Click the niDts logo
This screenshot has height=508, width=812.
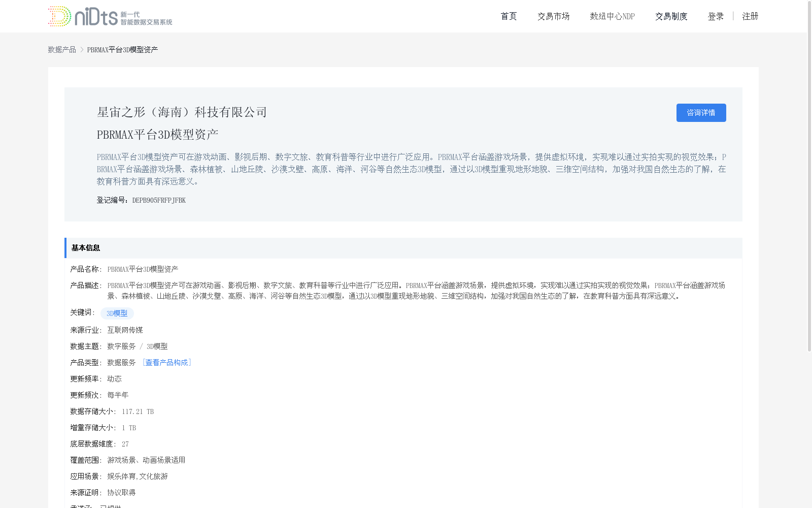110,16
